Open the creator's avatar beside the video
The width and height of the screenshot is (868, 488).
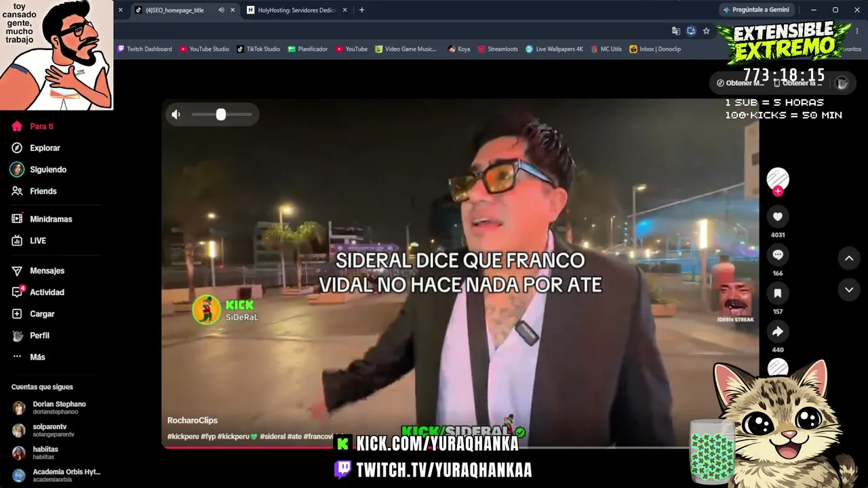coord(778,178)
